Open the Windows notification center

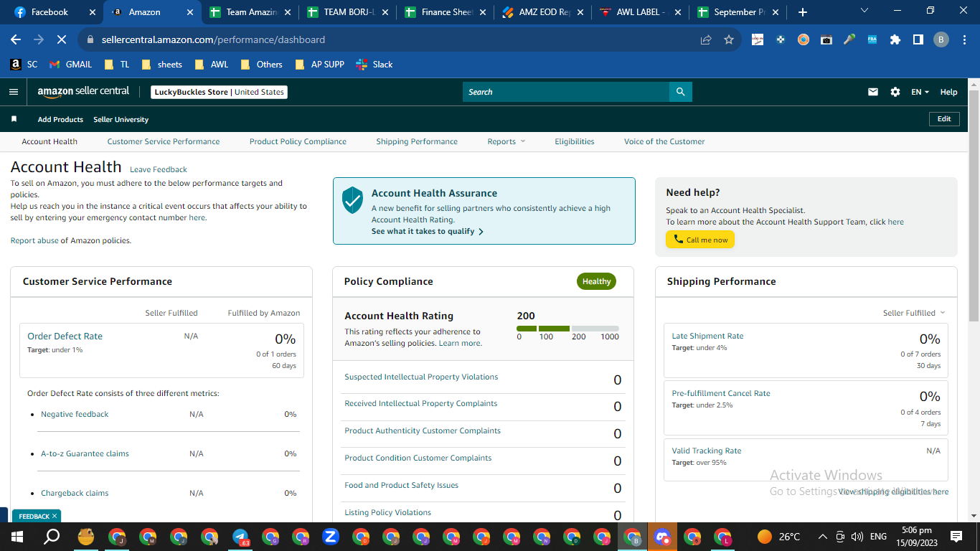tap(956, 537)
